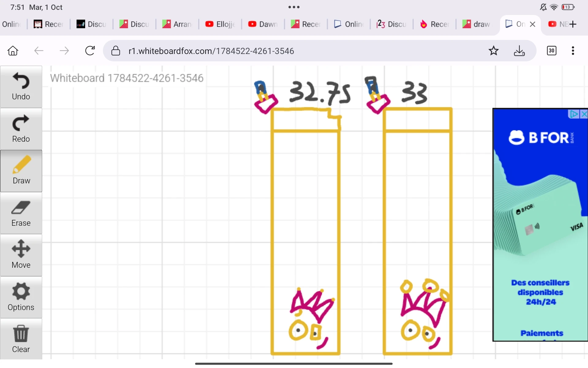Select the Draw pencil tool
This screenshot has width=588, height=368.
click(x=21, y=171)
